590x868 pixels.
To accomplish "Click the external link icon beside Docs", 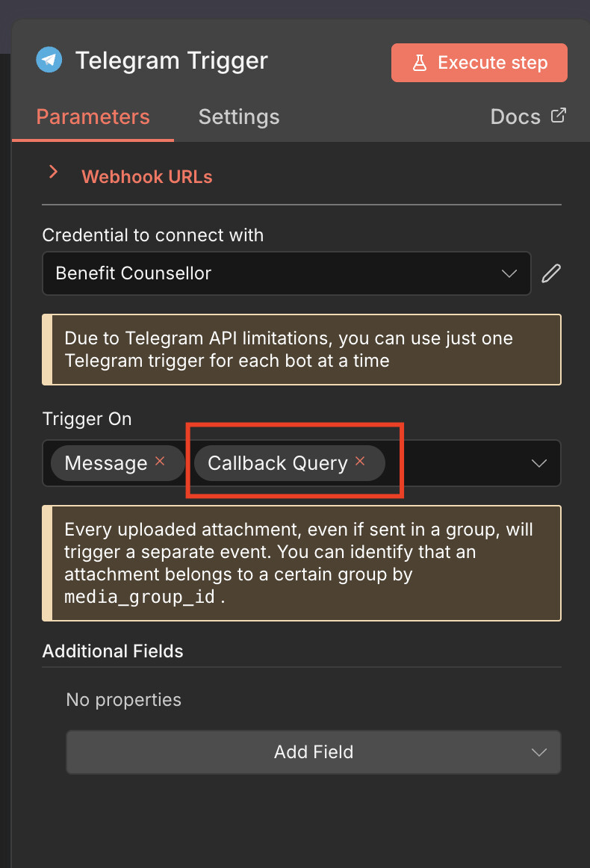I will pos(558,116).
